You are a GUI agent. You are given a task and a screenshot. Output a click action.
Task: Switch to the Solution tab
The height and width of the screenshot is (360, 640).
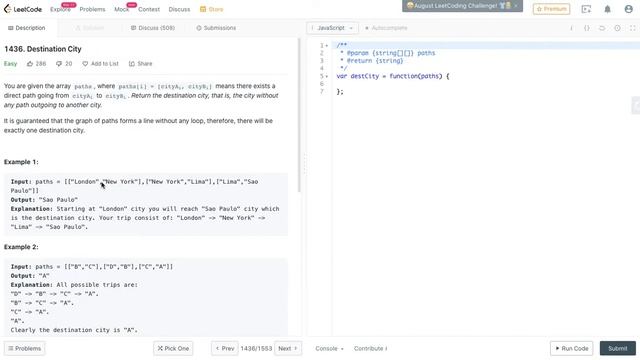click(90, 28)
